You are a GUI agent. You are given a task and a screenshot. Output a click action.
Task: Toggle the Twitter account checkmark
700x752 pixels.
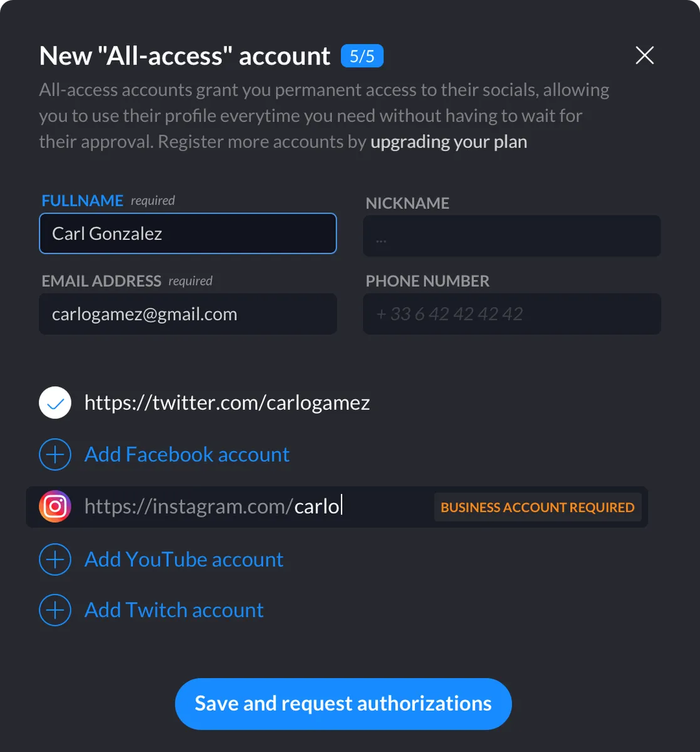coord(55,402)
